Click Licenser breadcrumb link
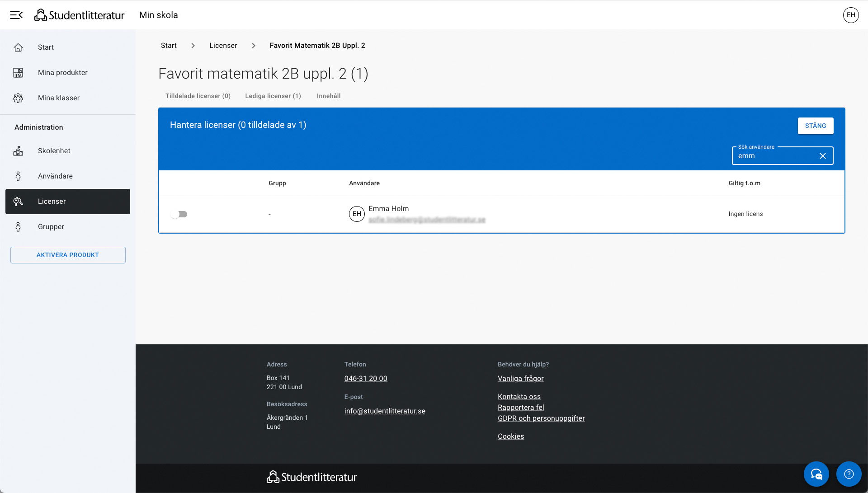 [x=223, y=46]
